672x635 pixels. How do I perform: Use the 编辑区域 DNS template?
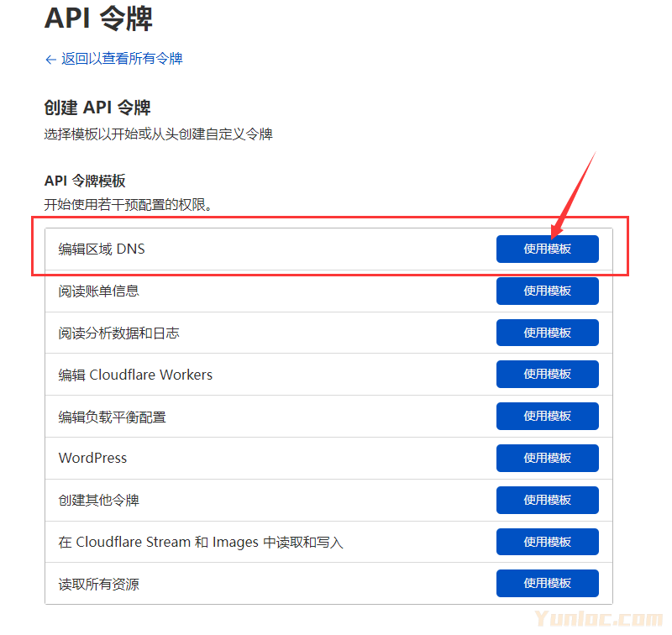pyautogui.click(x=547, y=249)
